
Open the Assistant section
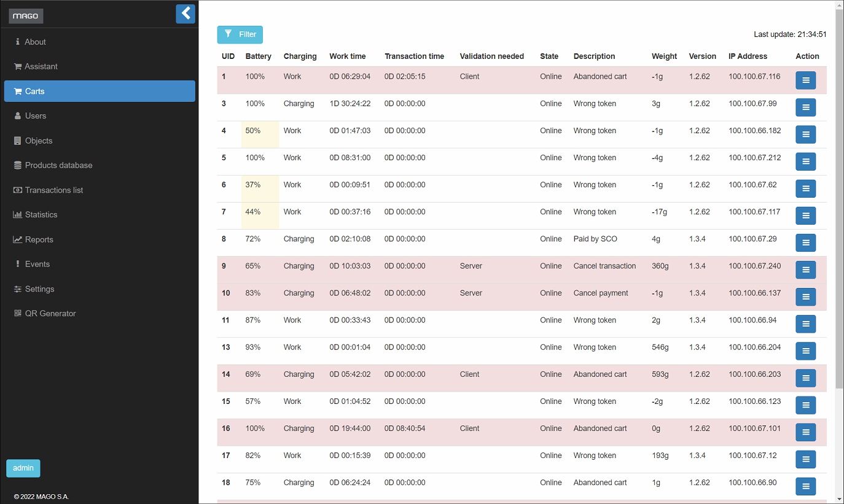click(41, 66)
